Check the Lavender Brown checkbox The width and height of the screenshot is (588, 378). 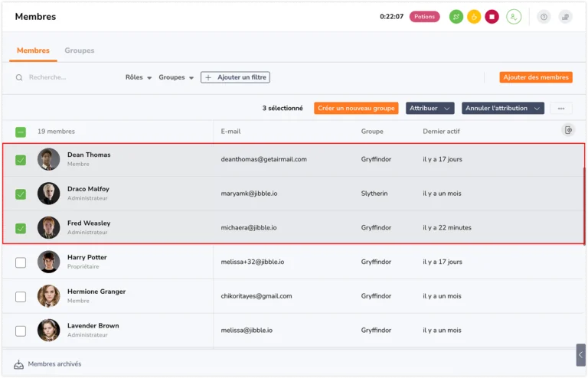pyautogui.click(x=21, y=331)
